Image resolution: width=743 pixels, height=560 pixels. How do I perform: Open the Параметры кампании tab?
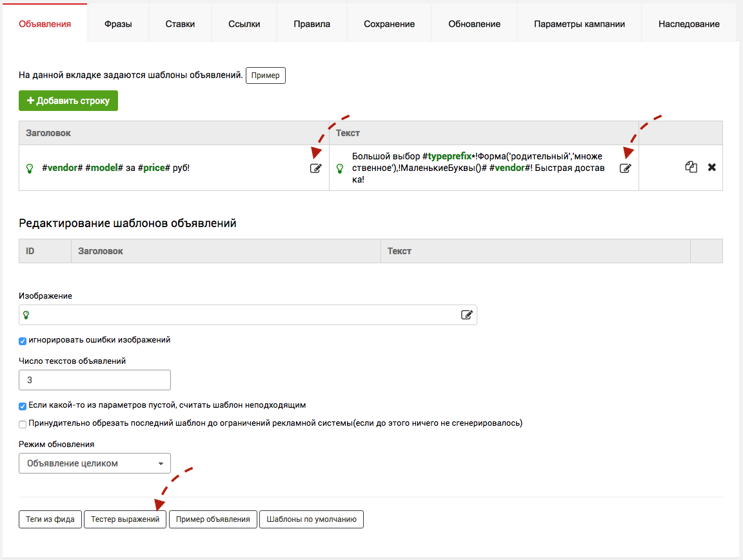pyautogui.click(x=579, y=24)
